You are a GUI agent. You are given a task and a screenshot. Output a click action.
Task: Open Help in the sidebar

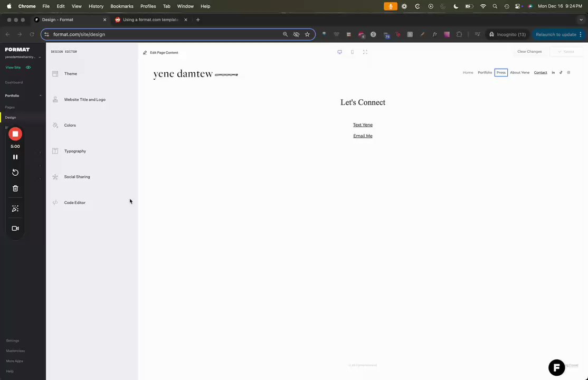coord(10,372)
